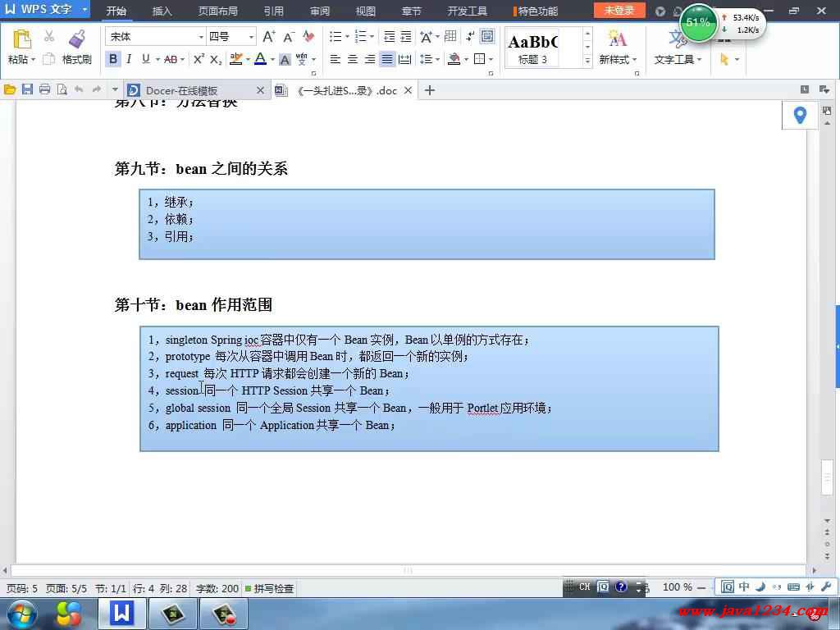Click the paragraph shading paint bucket
This screenshot has height=630, width=840.
click(454, 59)
